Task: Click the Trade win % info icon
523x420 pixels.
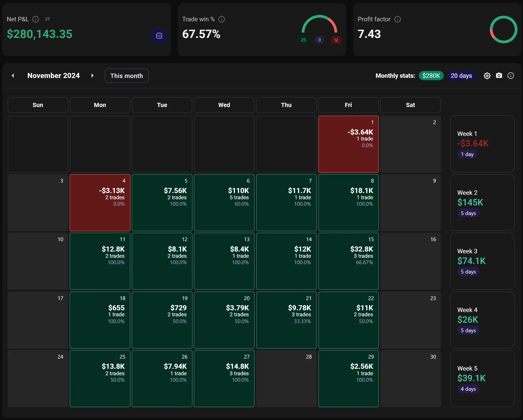Action: [222, 19]
